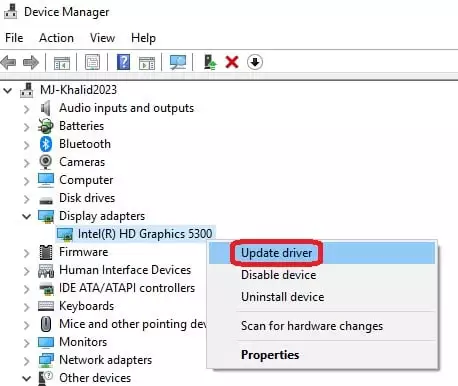
Task: Expand the Disk drives chevron
Action: [27, 199]
